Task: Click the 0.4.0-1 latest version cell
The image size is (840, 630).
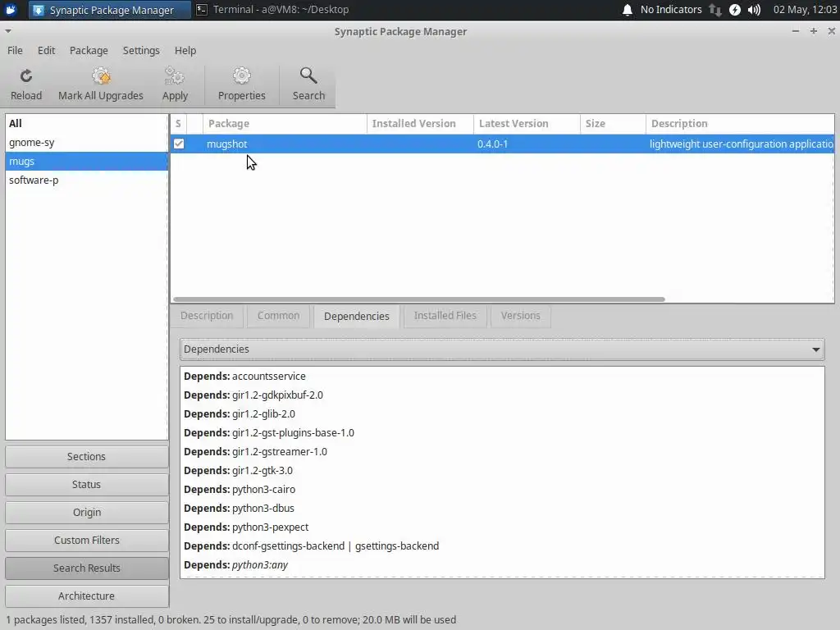Action: (x=493, y=144)
